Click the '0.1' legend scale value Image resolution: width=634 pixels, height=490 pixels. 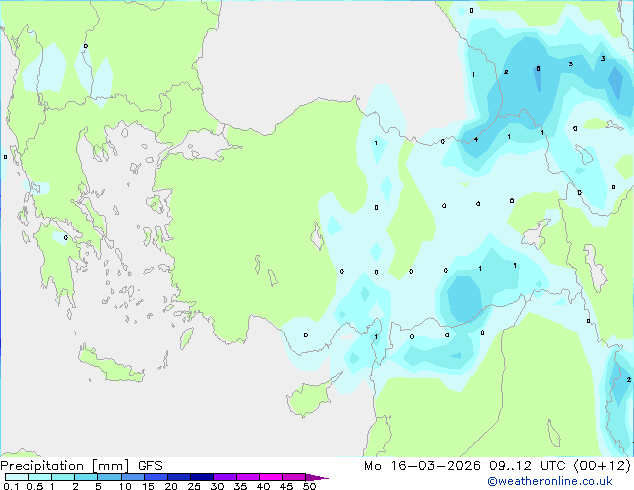(11, 486)
